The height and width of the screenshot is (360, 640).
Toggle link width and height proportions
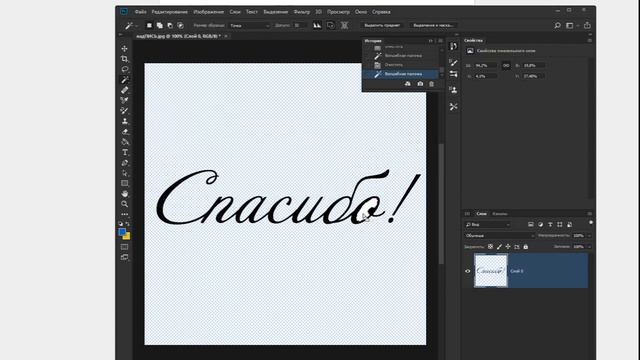(x=506, y=65)
